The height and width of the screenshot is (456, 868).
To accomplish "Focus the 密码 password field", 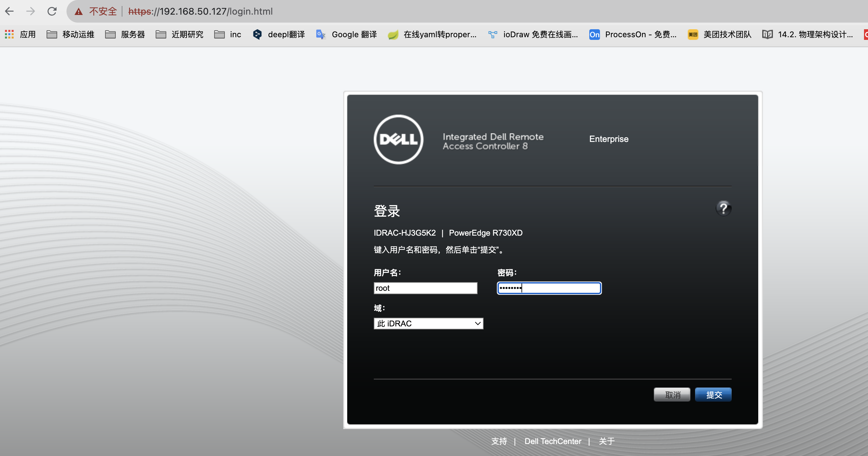I will (x=549, y=288).
